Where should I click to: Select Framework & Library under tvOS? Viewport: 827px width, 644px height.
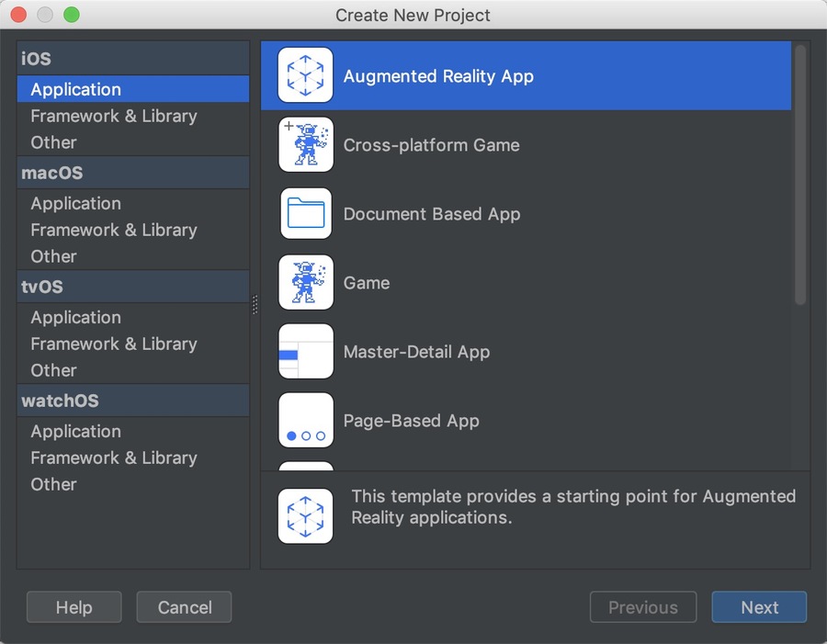[x=133, y=344]
